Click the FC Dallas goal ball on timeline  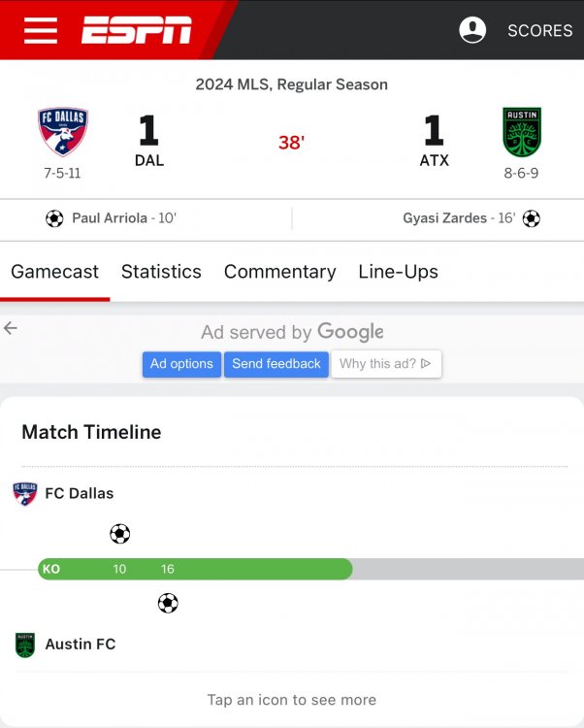(119, 534)
